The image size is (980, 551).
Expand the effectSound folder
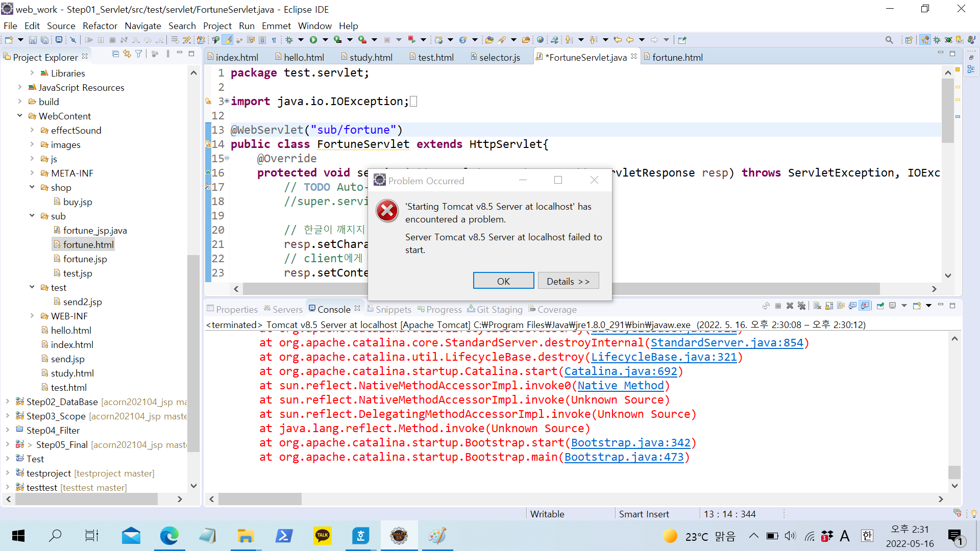(x=32, y=130)
